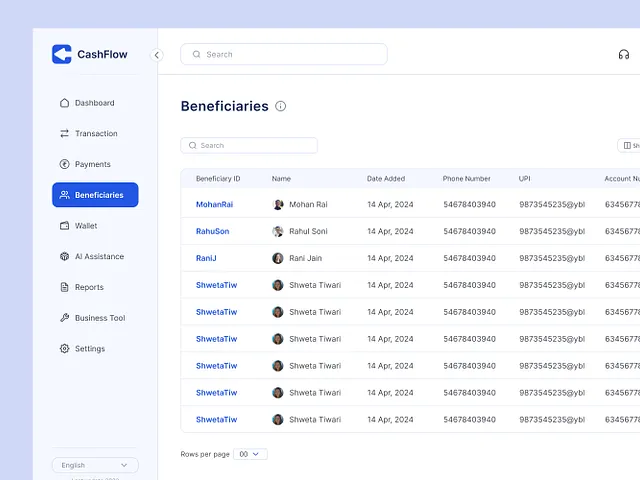Viewport: 640px width, 480px height.
Task: Open the Reports page icon
Action: [65, 288]
